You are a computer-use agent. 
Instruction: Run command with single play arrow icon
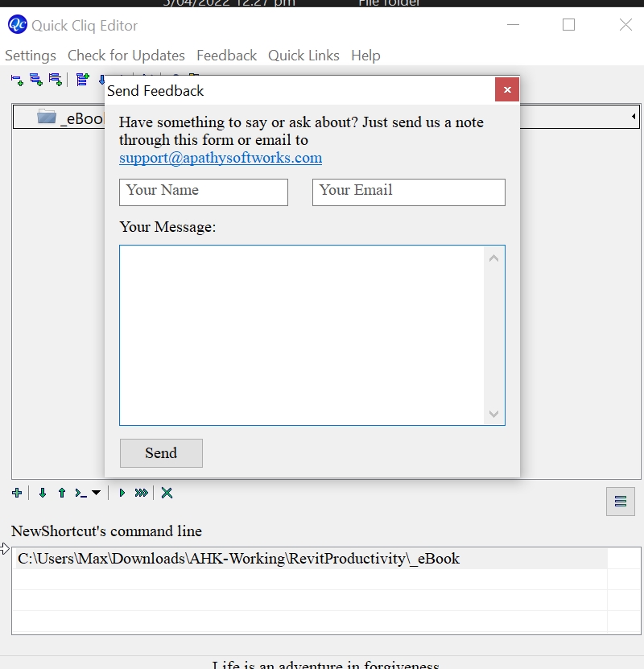(122, 493)
